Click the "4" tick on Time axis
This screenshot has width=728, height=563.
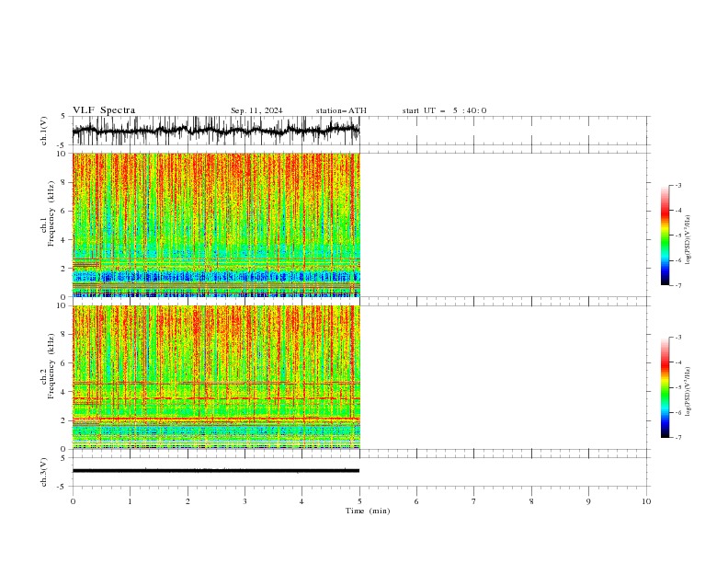(301, 501)
